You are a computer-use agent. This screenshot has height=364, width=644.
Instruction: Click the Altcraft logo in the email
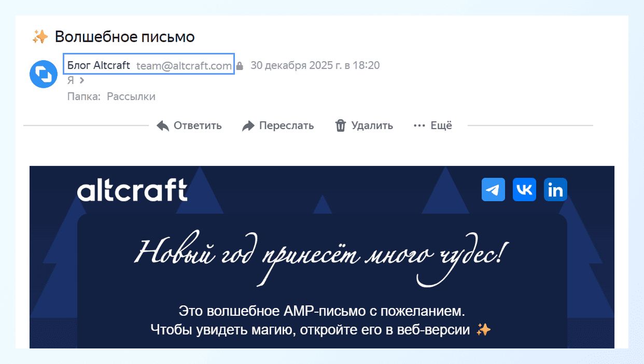pos(132,190)
